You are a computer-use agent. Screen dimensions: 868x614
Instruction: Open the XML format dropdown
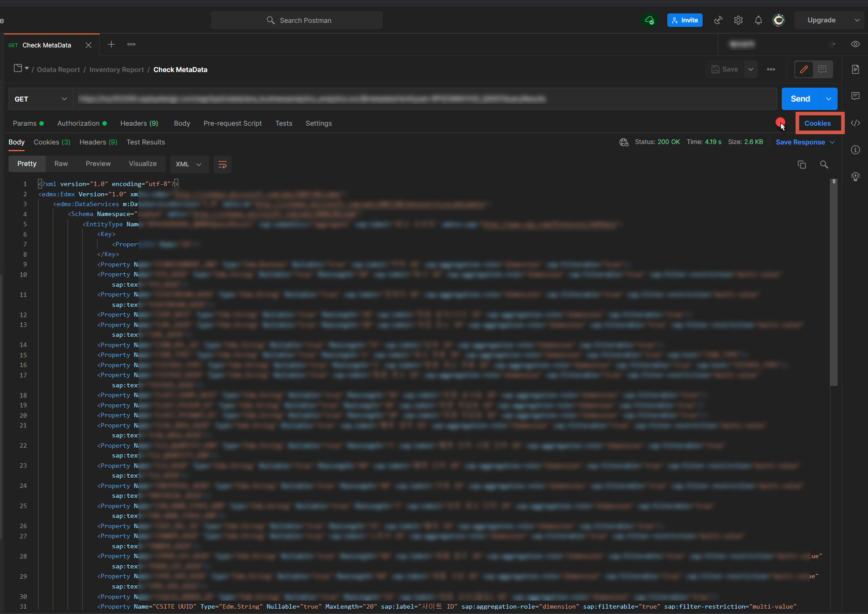[189, 164]
